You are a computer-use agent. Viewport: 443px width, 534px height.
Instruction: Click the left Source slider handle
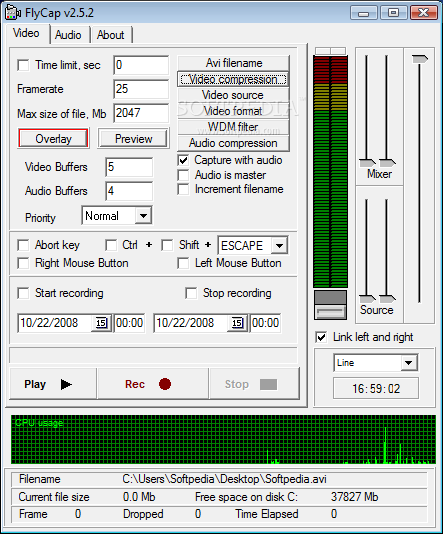coord(367,299)
